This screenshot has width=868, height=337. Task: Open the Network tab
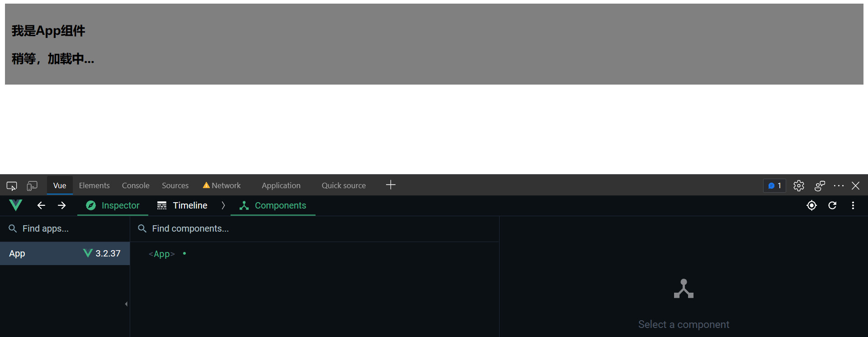pyautogui.click(x=222, y=185)
